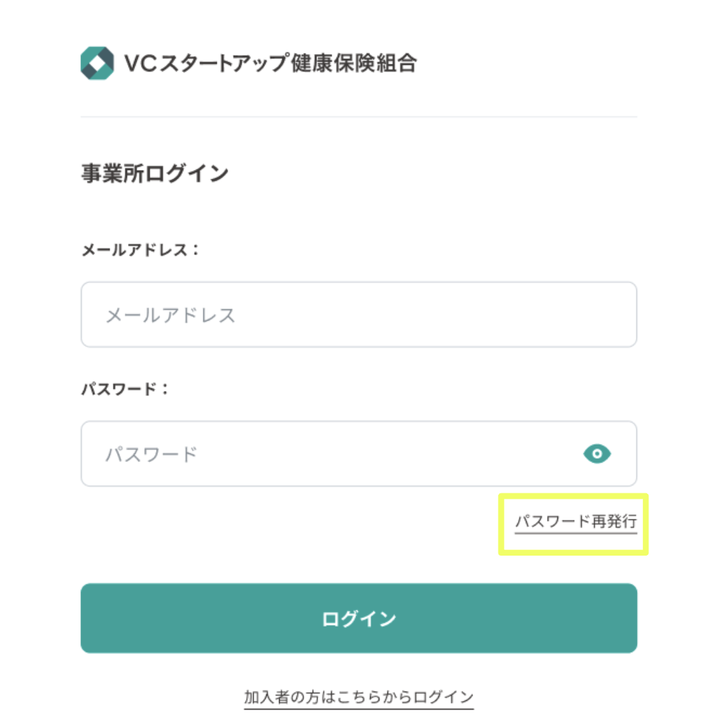Click the 事業所ログイン heading
Screen dimensions: 728x723
click(155, 174)
